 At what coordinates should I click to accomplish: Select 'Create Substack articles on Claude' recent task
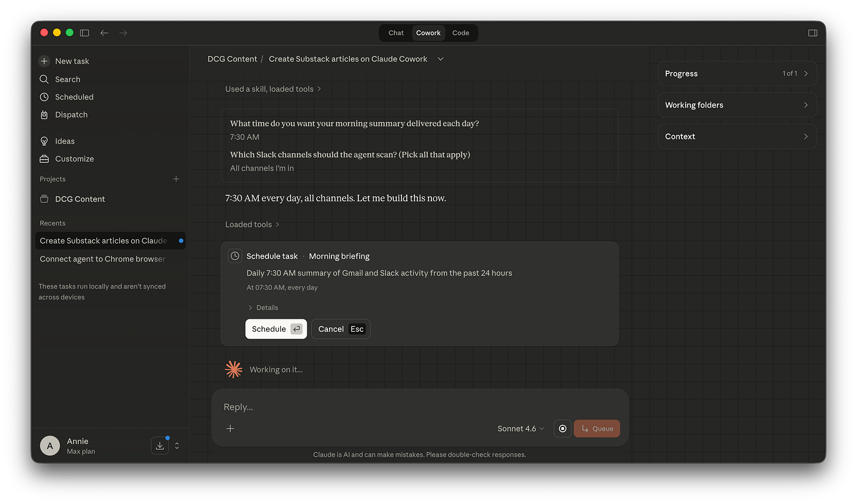(x=109, y=241)
